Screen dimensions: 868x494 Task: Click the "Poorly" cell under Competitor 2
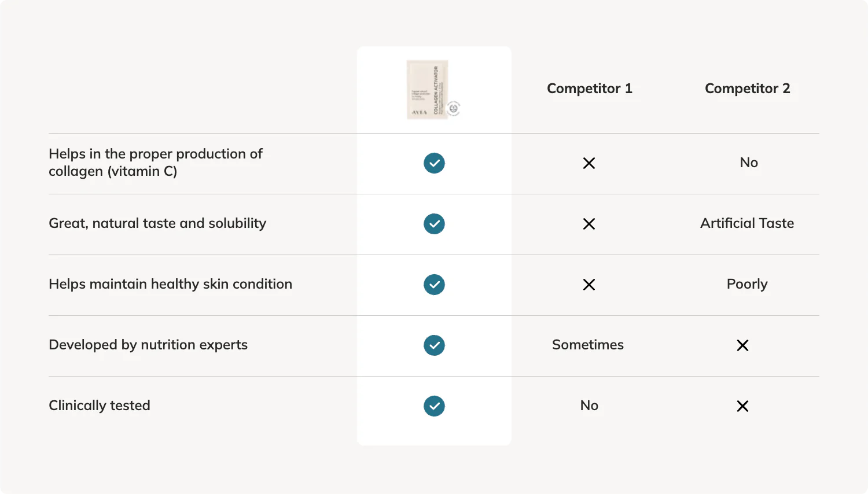click(747, 284)
